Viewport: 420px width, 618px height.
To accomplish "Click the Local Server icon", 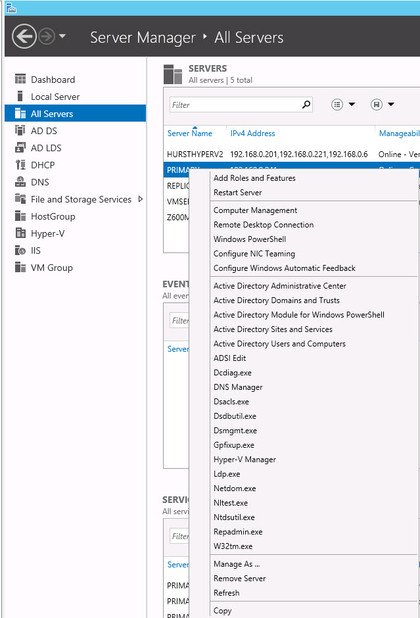I will click(20, 96).
